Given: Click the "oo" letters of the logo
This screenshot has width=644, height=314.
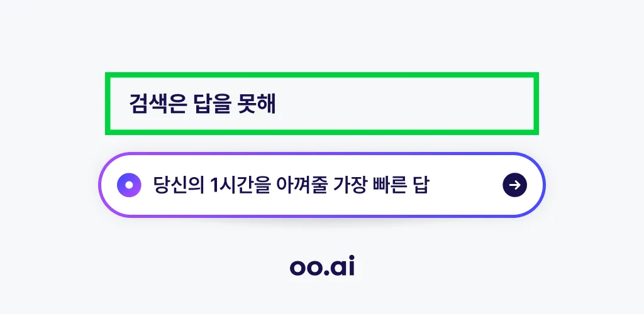Looking at the screenshot, I should click(308, 268).
